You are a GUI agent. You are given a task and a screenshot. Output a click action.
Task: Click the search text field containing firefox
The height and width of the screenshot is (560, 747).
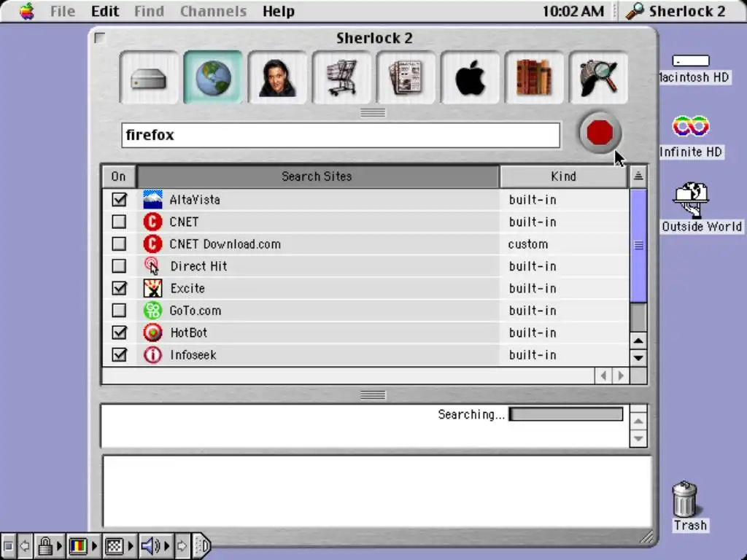pyautogui.click(x=340, y=135)
